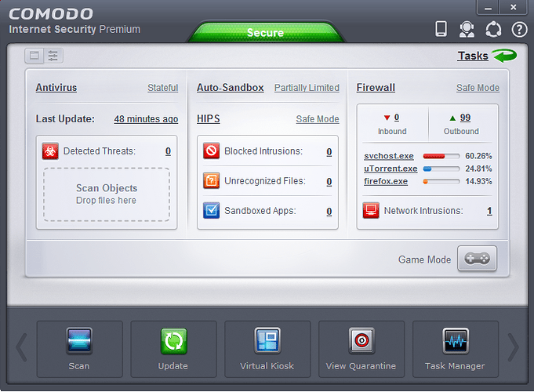Click the Network Intrusions count 1
Image resolution: width=534 pixels, height=392 pixels.
489,211
